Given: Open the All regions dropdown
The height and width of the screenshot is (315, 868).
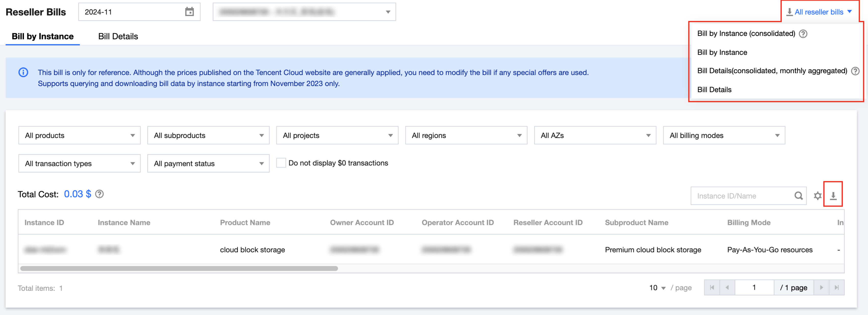Looking at the screenshot, I should 466,135.
